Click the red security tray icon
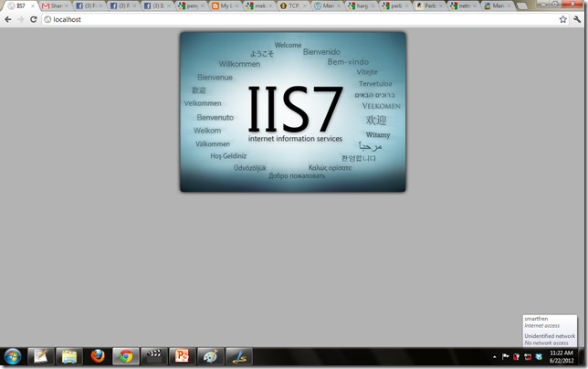The image size is (588, 369). tap(517, 356)
